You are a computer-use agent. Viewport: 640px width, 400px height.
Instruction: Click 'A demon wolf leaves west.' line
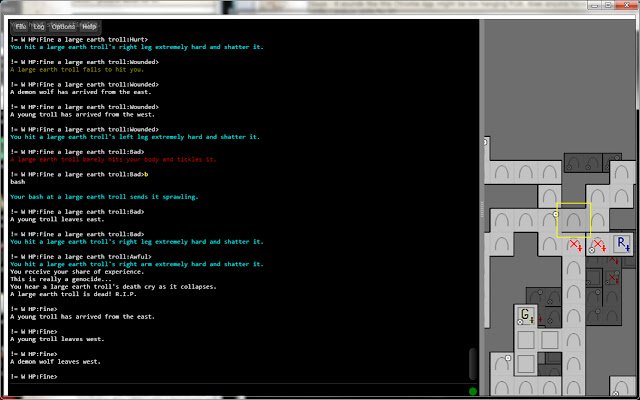(x=55, y=362)
